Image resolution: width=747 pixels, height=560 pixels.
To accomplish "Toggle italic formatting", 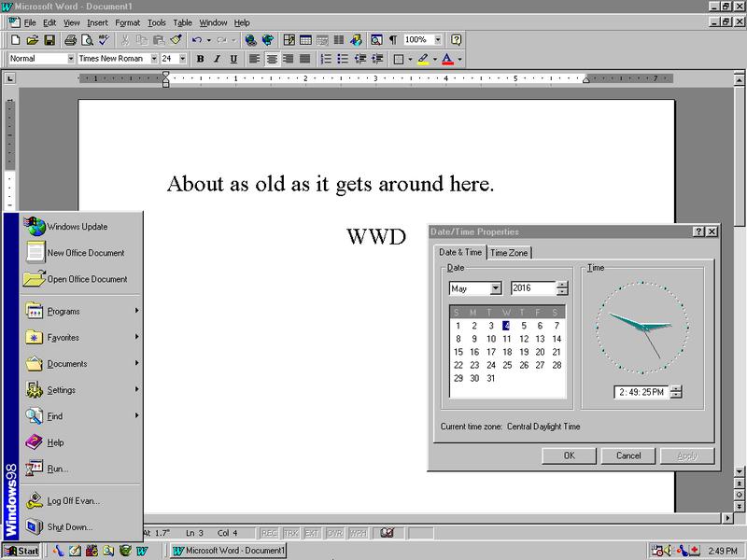I will (x=217, y=59).
